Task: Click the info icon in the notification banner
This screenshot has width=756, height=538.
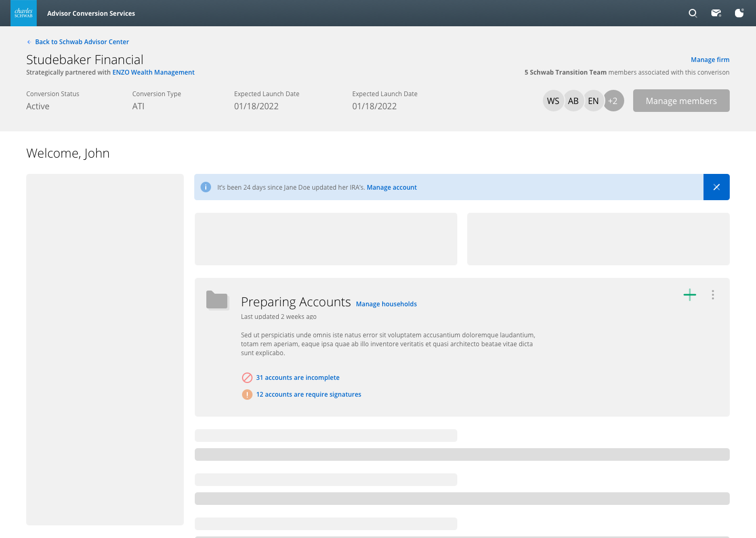Action: click(x=206, y=187)
